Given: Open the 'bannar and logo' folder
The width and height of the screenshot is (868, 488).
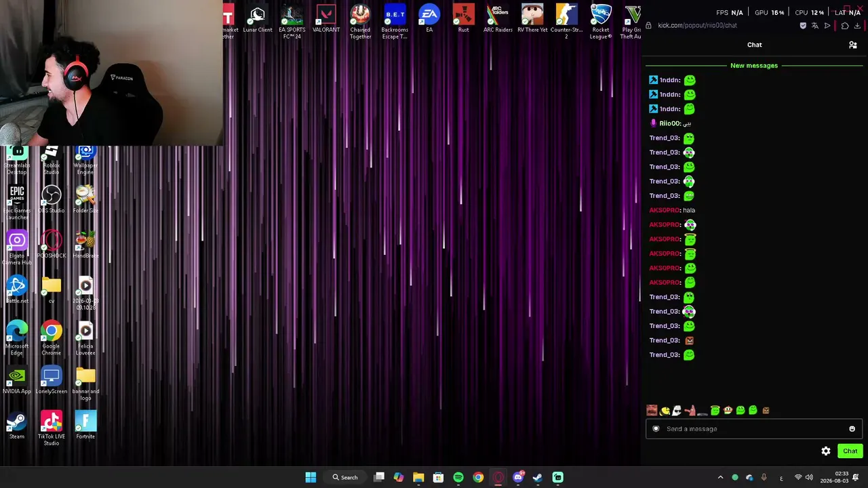Looking at the screenshot, I should point(85,384).
